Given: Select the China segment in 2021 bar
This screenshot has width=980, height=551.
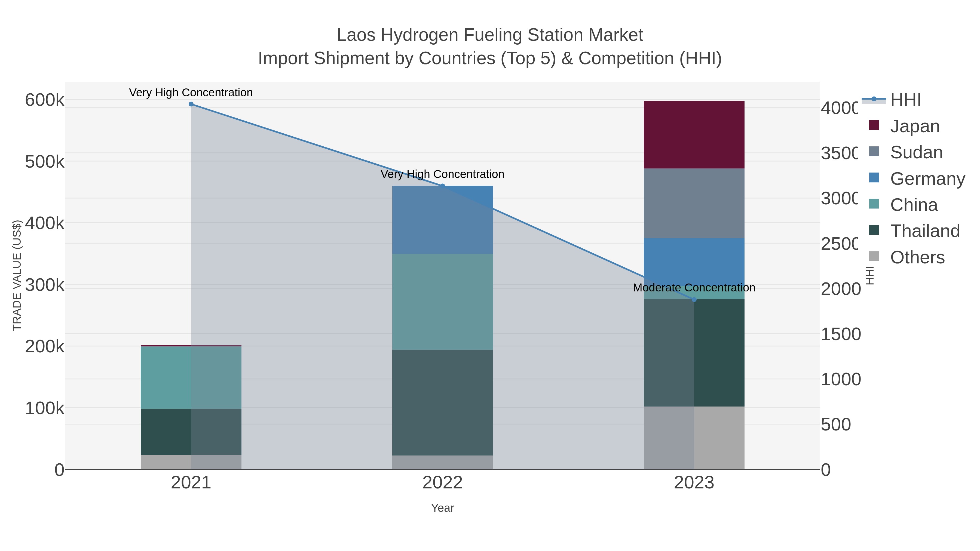Looking at the screenshot, I should pos(191,378).
